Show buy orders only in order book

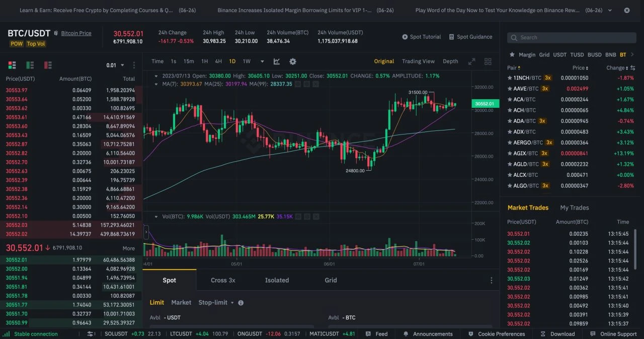point(30,65)
